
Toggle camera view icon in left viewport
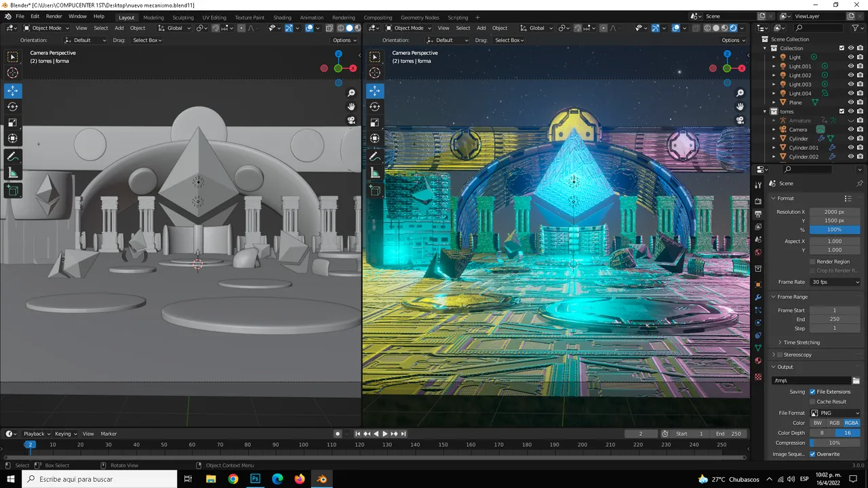(x=351, y=120)
